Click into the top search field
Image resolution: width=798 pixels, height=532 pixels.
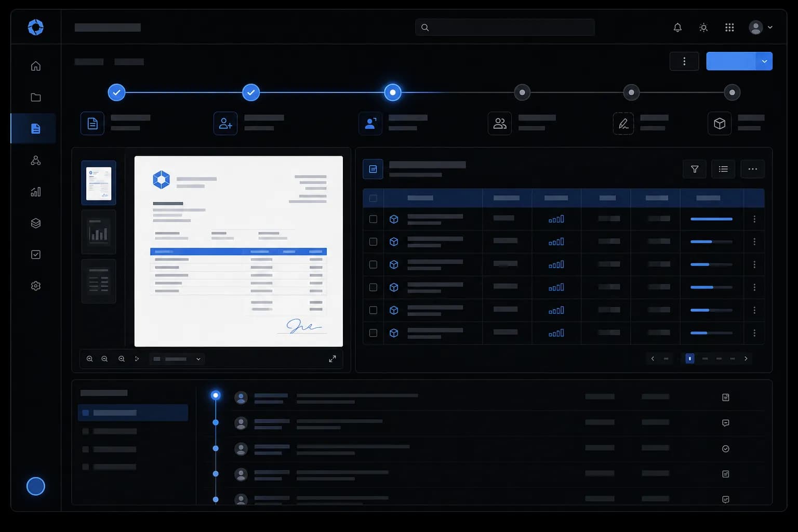click(505, 28)
